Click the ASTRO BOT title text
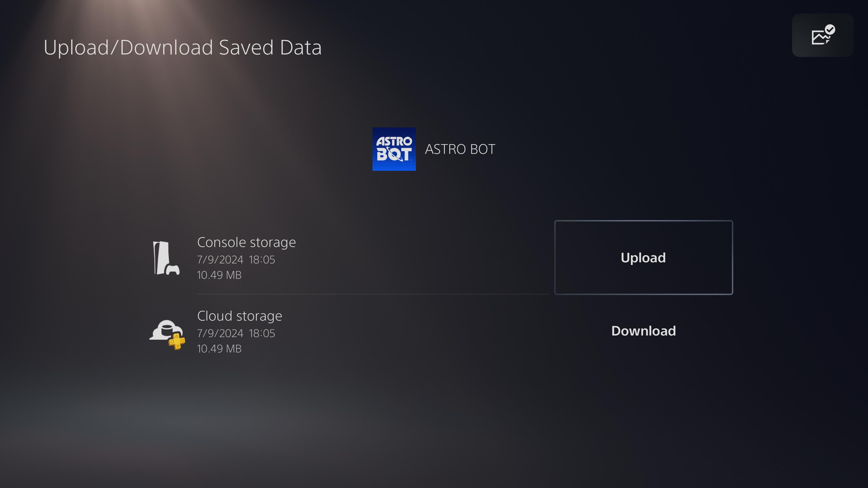868x488 pixels. click(x=460, y=149)
